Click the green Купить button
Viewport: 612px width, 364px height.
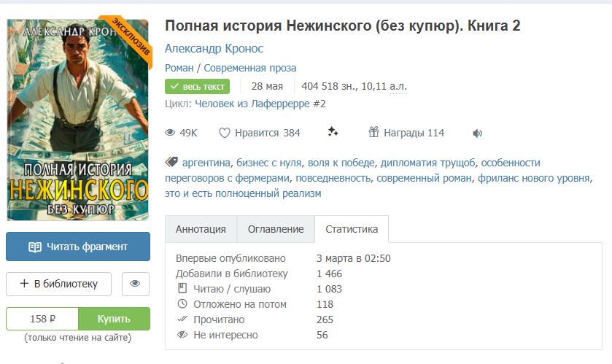[114, 319]
